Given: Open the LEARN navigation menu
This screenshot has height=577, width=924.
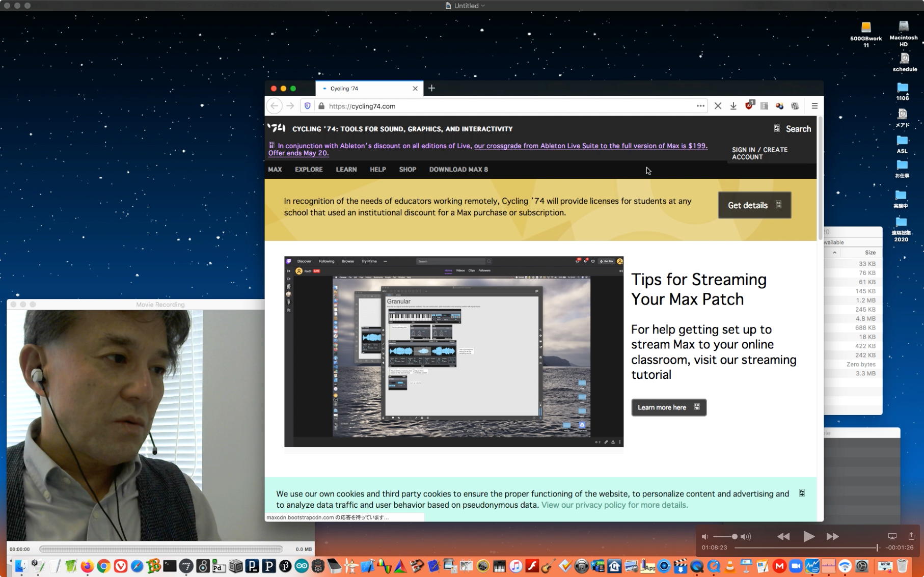Looking at the screenshot, I should tap(346, 169).
